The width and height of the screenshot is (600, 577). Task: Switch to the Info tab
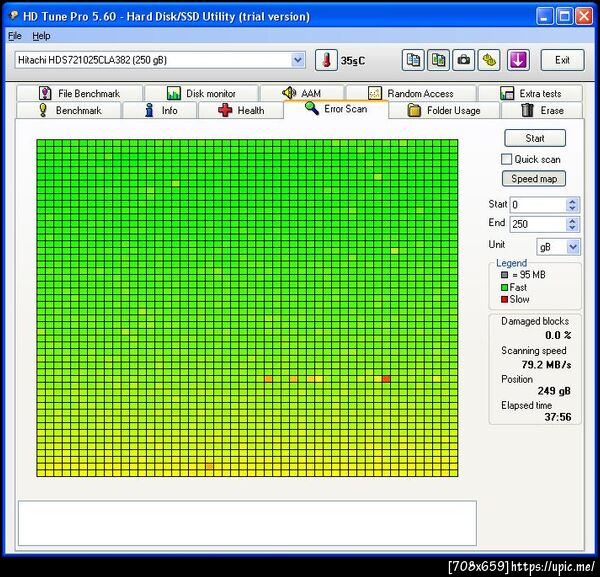(x=160, y=111)
